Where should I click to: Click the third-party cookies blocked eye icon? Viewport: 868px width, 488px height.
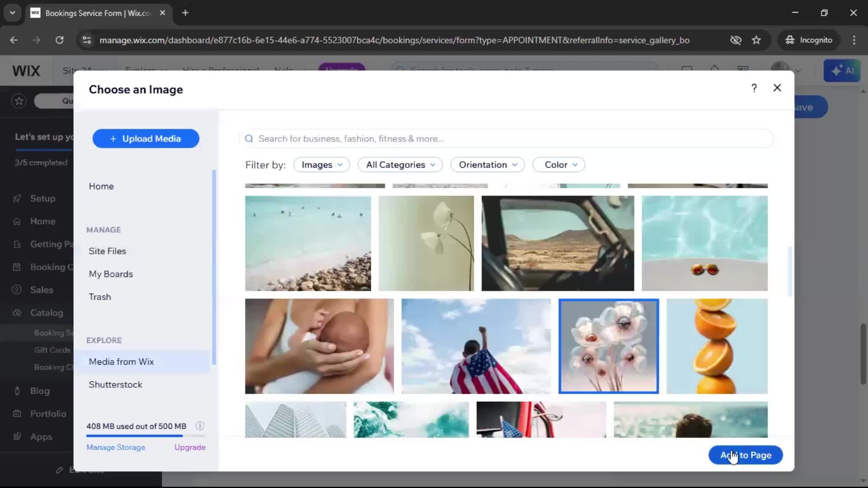pyautogui.click(x=736, y=40)
